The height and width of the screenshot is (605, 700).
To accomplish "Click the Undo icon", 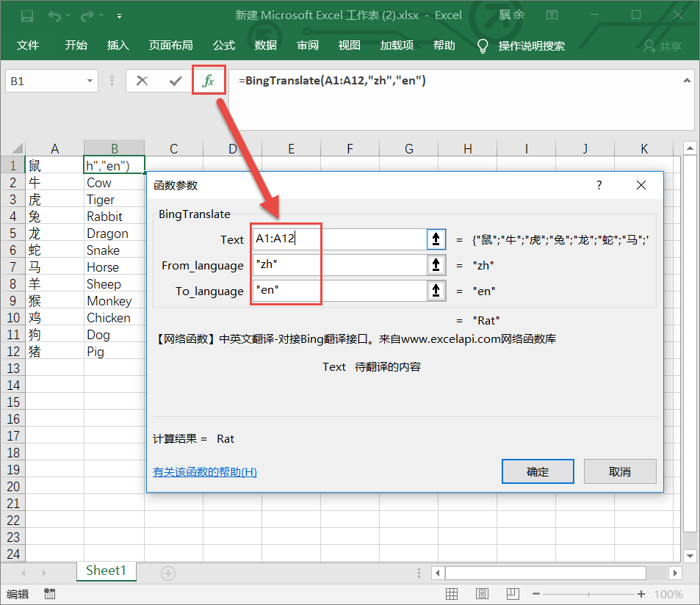I will click(54, 14).
